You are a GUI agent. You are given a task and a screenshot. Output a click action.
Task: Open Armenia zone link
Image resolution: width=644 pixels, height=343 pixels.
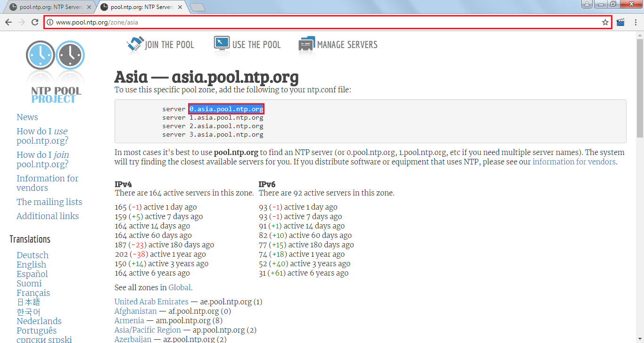coord(129,320)
